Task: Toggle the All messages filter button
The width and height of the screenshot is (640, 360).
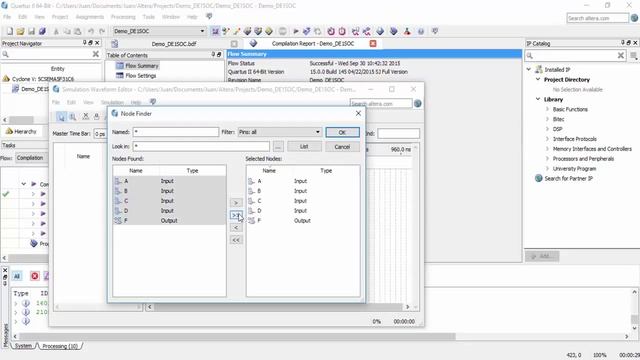Action: 17,276
